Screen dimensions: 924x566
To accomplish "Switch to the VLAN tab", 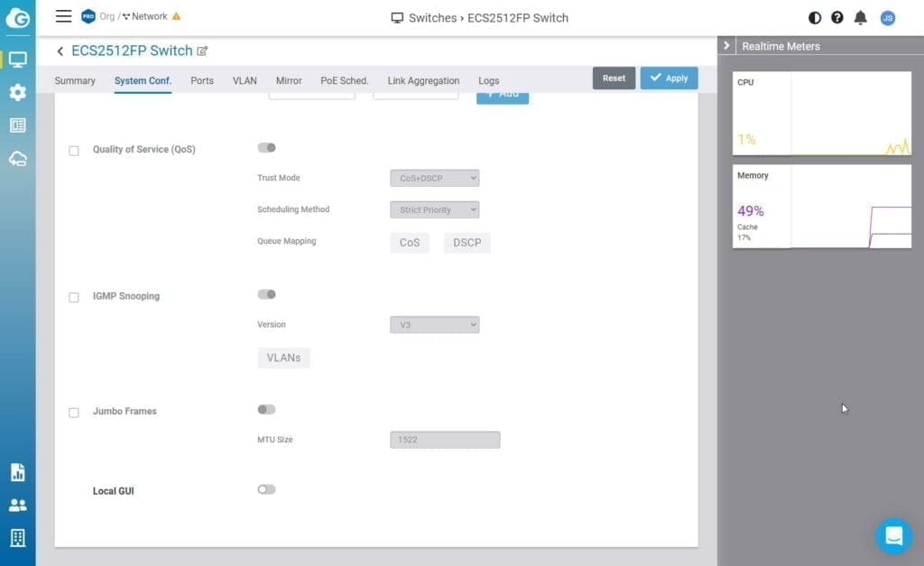I will point(245,80).
